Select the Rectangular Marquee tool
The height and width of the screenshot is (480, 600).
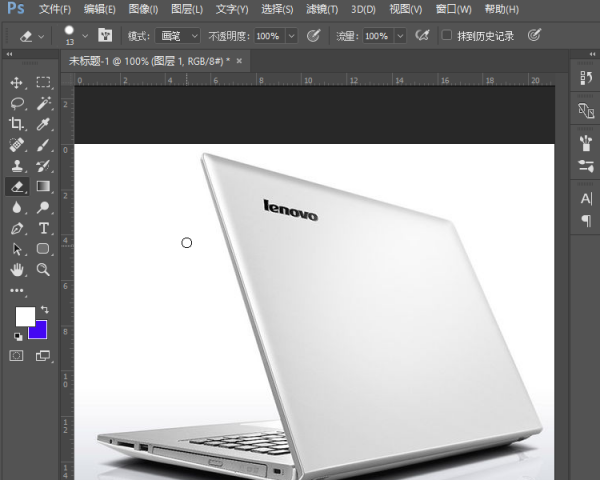click(43, 82)
